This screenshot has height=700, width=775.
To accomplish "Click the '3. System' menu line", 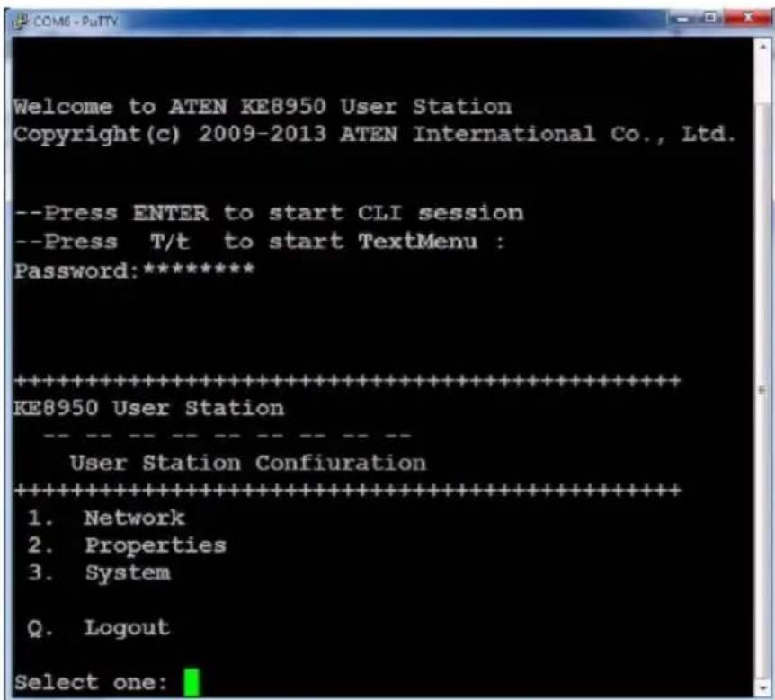I will coord(99,573).
